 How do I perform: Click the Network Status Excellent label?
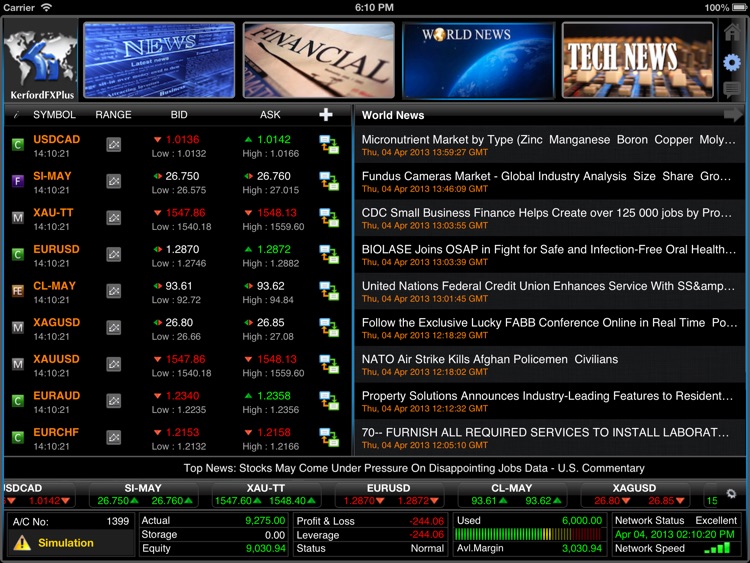point(716,520)
